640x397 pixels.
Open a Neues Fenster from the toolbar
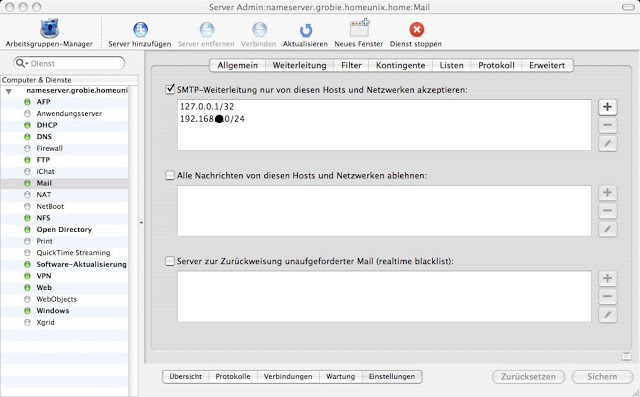pyautogui.click(x=359, y=29)
